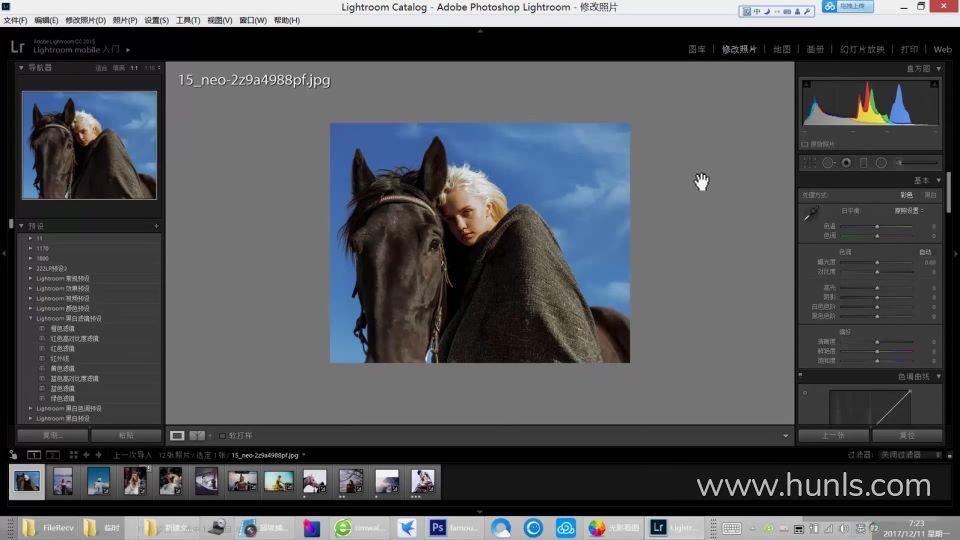Switch to loupe view in toolbar

click(177, 435)
